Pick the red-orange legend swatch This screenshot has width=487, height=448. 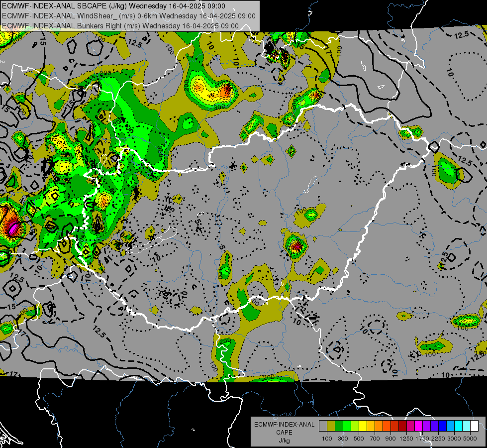pos(387,426)
